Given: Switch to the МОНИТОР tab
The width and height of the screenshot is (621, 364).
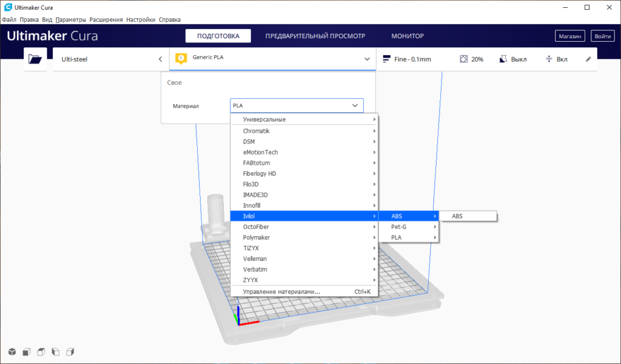Looking at the screenshot, I should click(407, 36).
